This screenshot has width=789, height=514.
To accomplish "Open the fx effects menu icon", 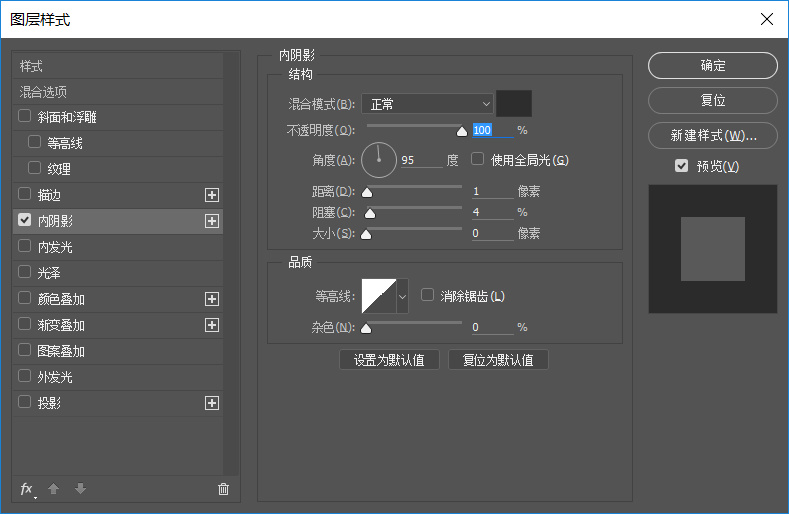I will pos(27,489).
